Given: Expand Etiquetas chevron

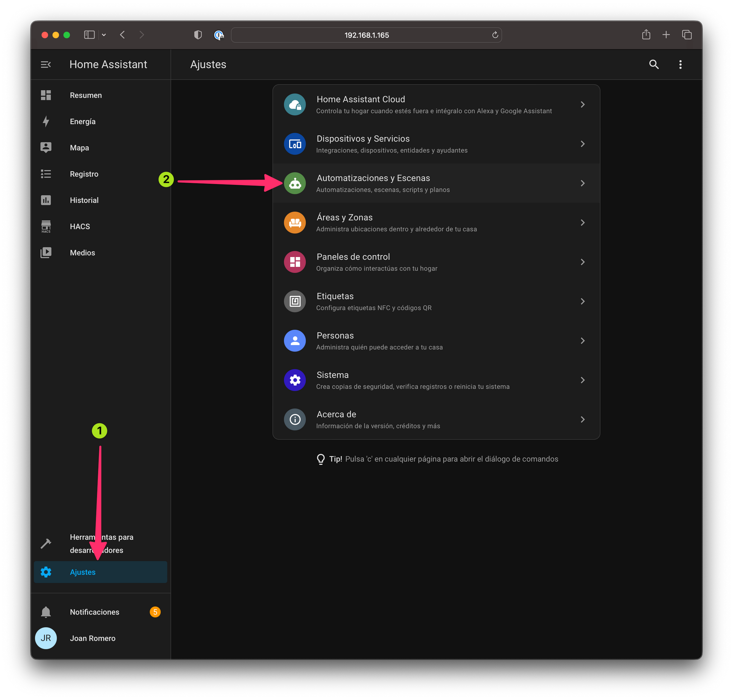Looking at the screenshot, I should [582, 301].
